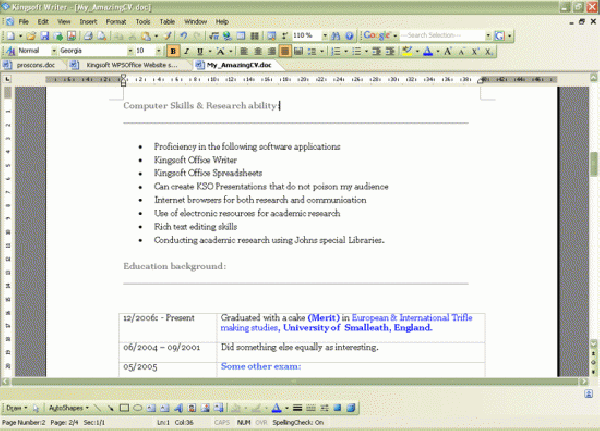
Task: Export the document to PDF
Action: pyautogui.click(x=72, y=36)
